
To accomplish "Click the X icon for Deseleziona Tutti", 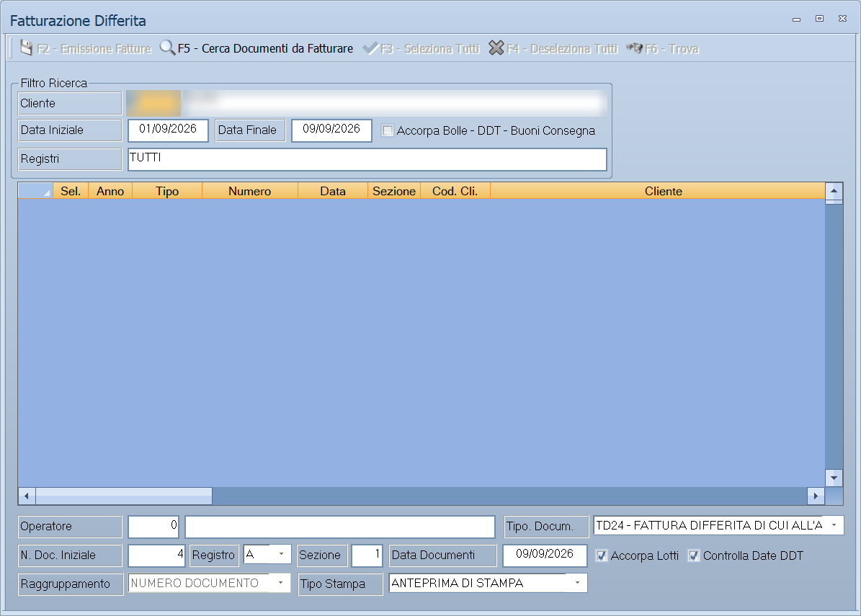I will [x=496, y=48].
